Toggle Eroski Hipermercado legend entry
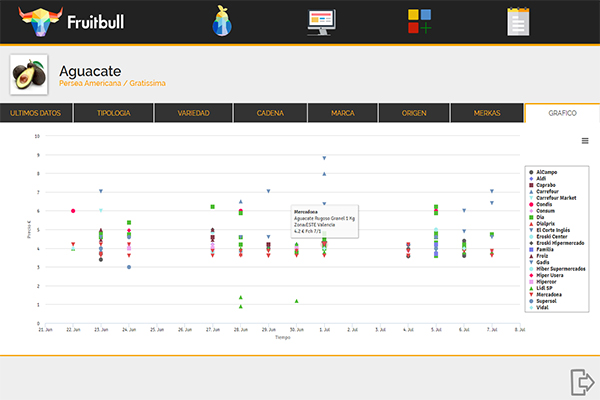Screen dimensions: 600x400 [x=557, y=243]
